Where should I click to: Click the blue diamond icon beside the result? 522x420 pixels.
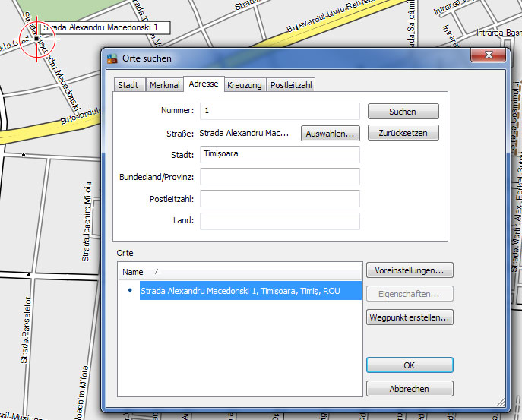[x=129, y=291]
